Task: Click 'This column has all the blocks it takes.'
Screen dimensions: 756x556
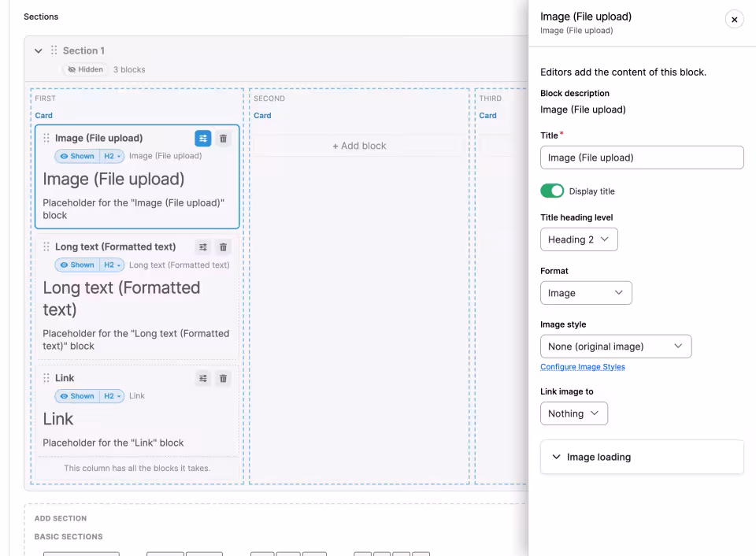Action: click(137, 469)
